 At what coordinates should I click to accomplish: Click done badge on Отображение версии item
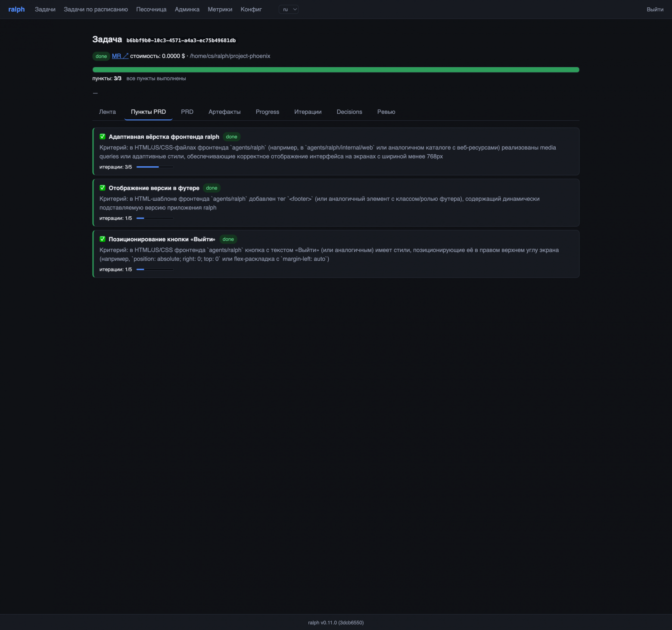click(212, 188)
